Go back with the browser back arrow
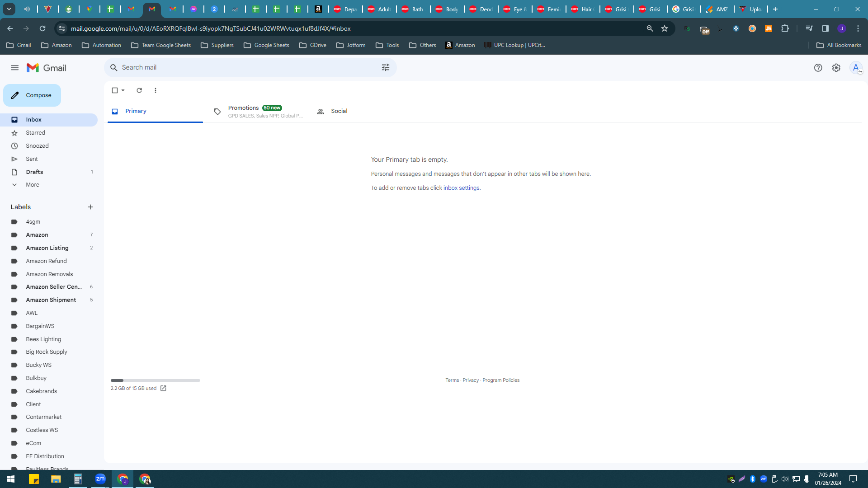Viewport: 868px width, 488px height. pyautogui.click(x=10, y=28)
